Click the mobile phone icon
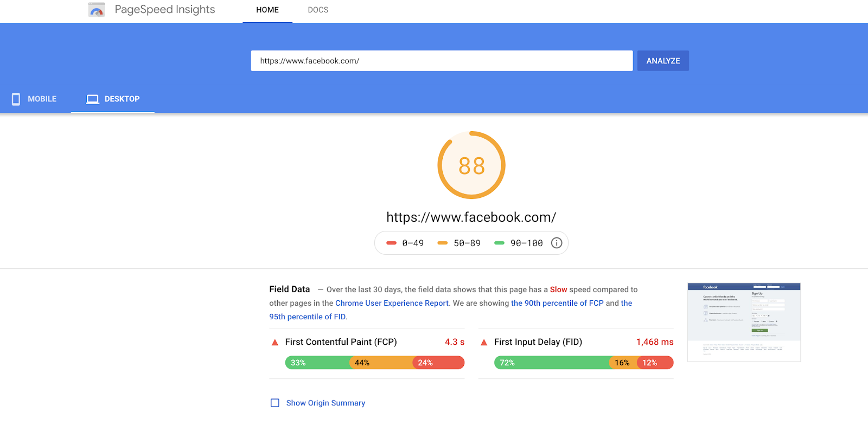The height and width of the screenshot is (438, 868). 16,99
